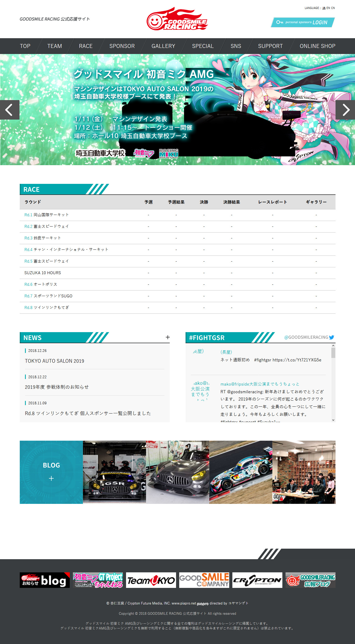Click the Twitter bird icon
Screen dimensions: 355x644
pyautogui.click(x=332, y=337)
